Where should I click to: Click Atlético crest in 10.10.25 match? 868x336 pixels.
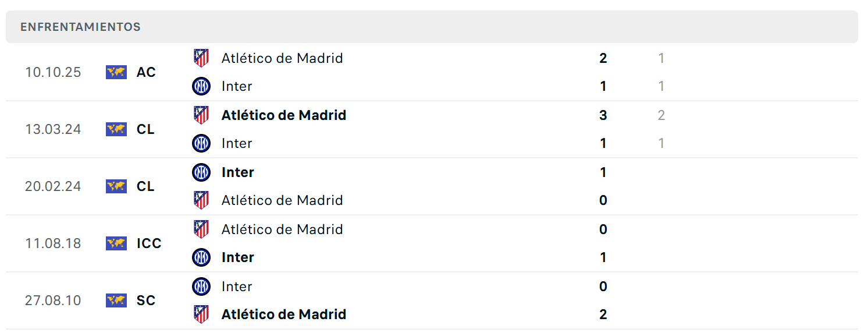[x=201, y=58]
